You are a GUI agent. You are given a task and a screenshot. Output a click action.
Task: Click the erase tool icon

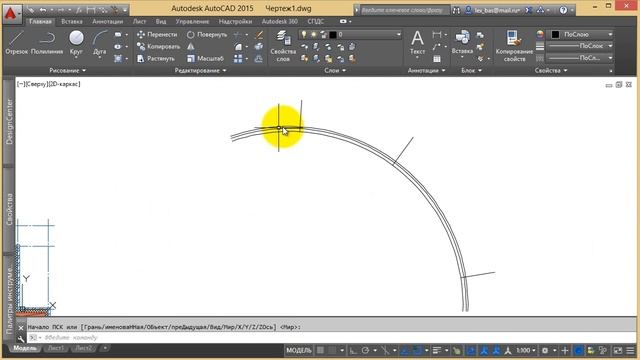pos(259,35)
